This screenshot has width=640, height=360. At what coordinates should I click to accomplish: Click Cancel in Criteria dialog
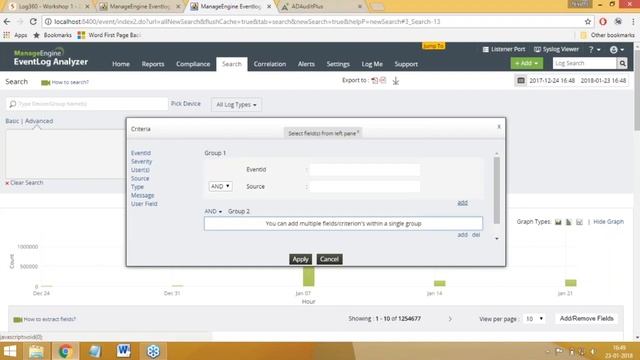coord(329,259)
